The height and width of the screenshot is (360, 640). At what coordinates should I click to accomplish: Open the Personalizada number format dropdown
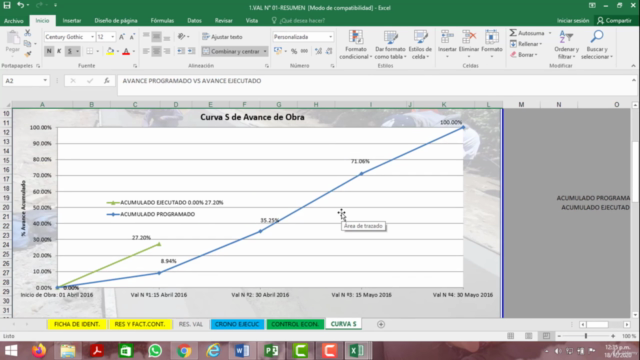330,37
